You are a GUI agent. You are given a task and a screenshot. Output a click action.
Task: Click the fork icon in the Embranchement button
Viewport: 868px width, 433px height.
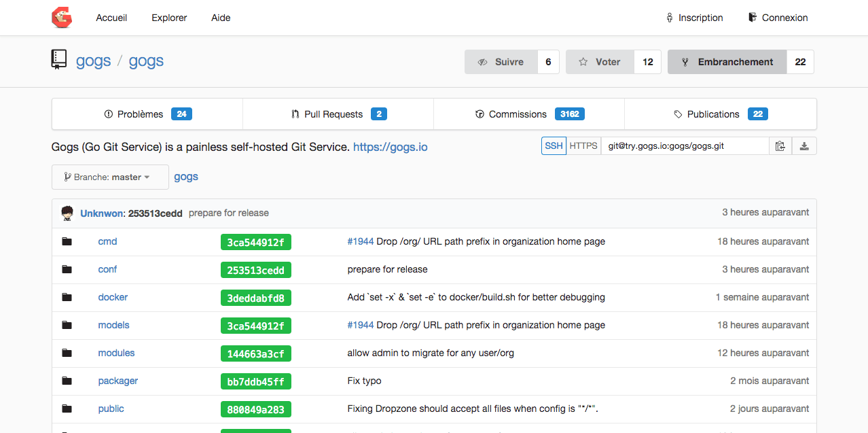[685, 62]
